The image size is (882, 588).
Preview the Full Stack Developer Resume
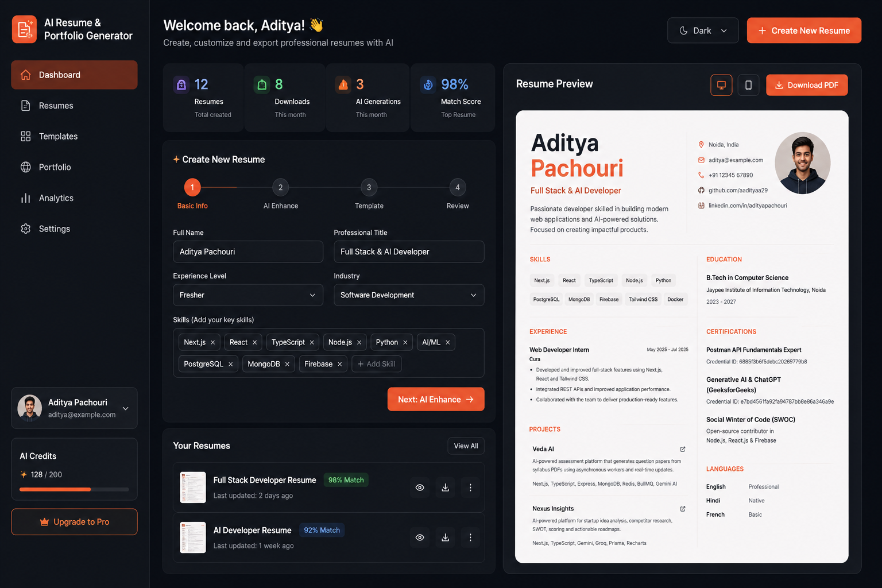click(420, 488)
